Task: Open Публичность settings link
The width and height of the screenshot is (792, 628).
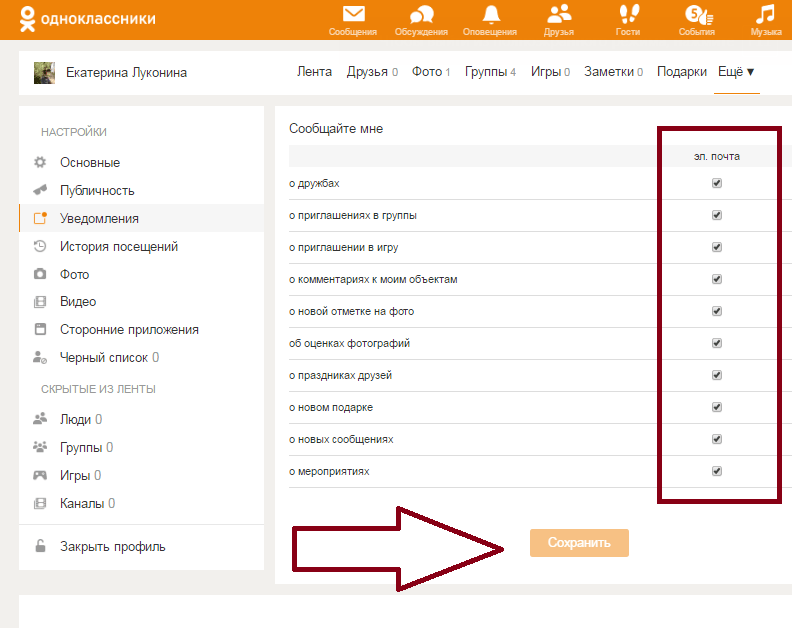Action: point(97,190)
